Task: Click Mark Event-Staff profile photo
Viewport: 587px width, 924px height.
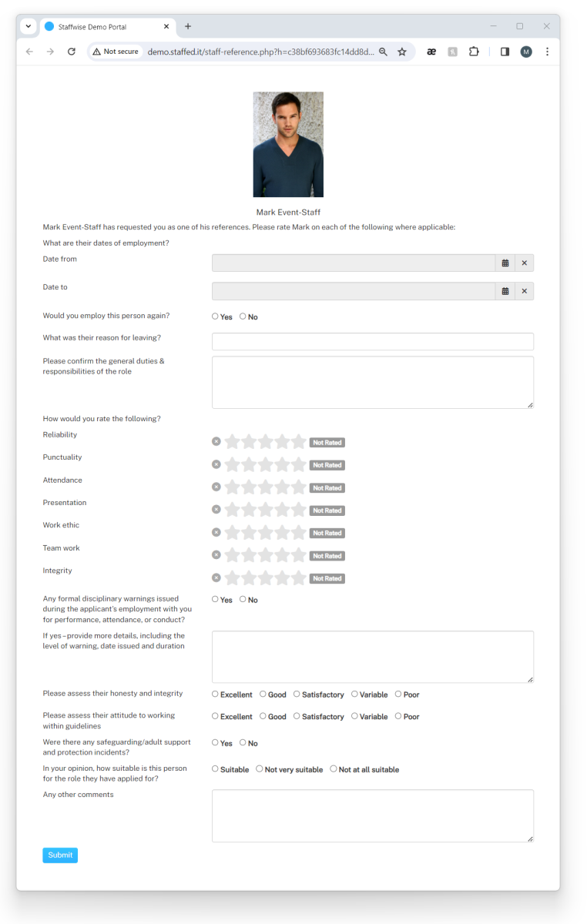Action: (x=288, y=145)
